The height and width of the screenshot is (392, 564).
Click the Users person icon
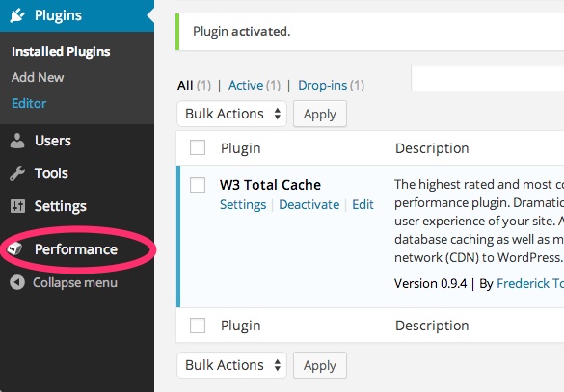point(17,141)
